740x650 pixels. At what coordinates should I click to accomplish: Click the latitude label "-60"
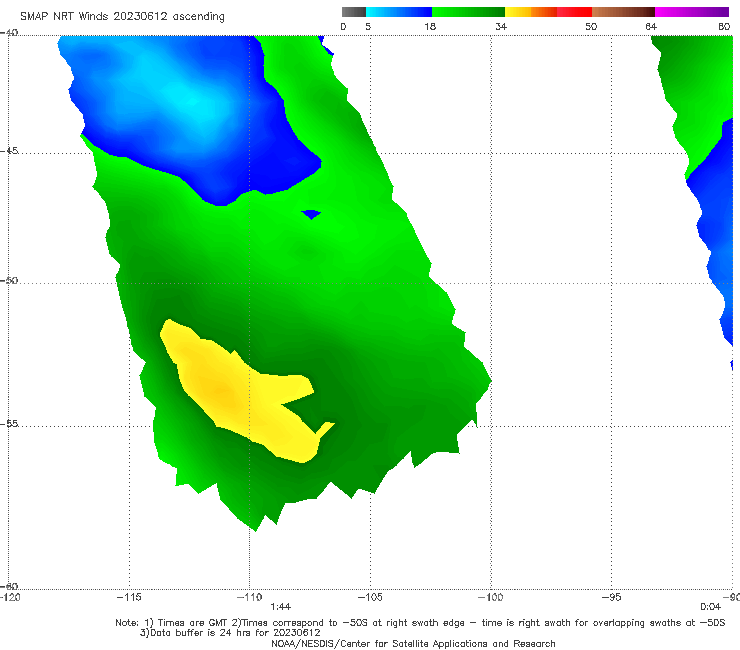(9, 586)
